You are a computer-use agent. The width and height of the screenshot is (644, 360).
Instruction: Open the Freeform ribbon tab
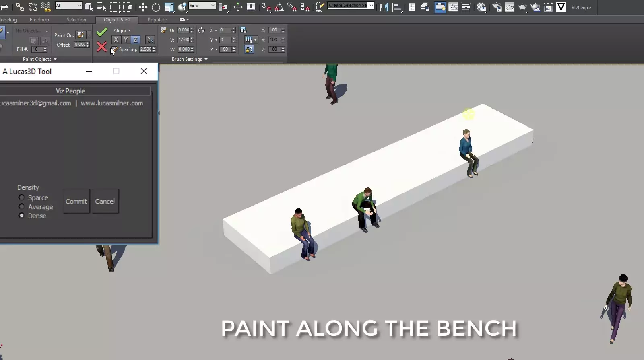click(x=39, y=19)
